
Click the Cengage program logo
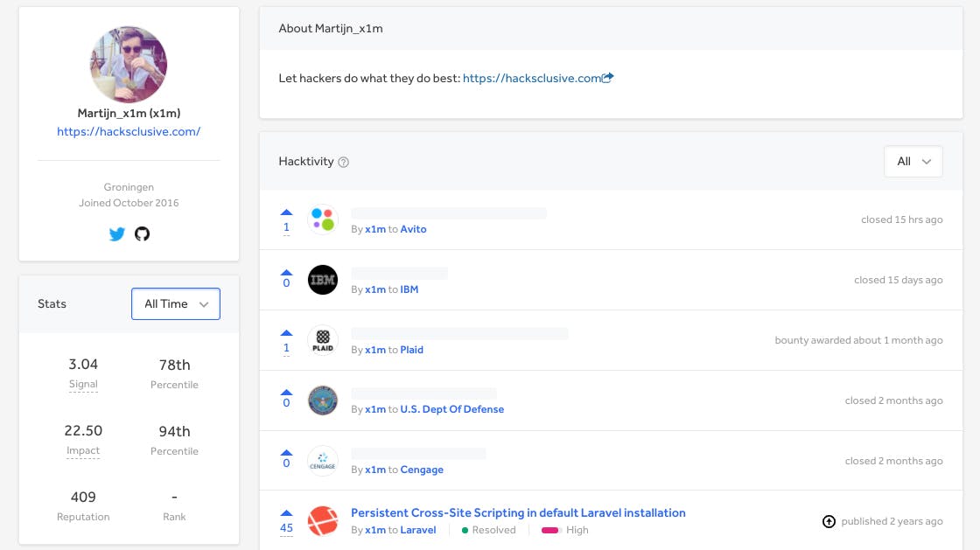tap(323, 461)
